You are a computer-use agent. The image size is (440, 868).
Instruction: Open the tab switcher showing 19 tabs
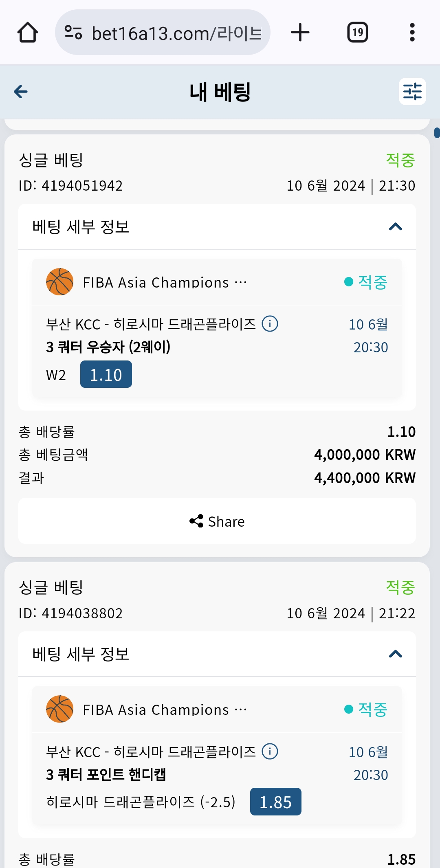357,33
